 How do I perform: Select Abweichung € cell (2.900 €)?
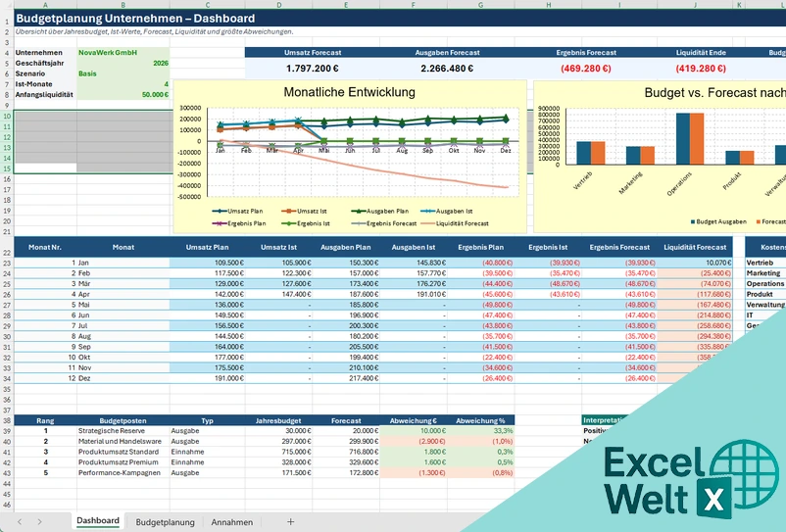pos(414,441)
